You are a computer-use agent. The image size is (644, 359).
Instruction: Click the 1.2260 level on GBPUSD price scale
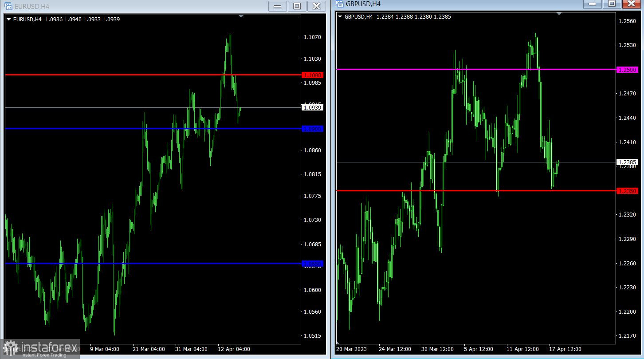pos(627,264)
